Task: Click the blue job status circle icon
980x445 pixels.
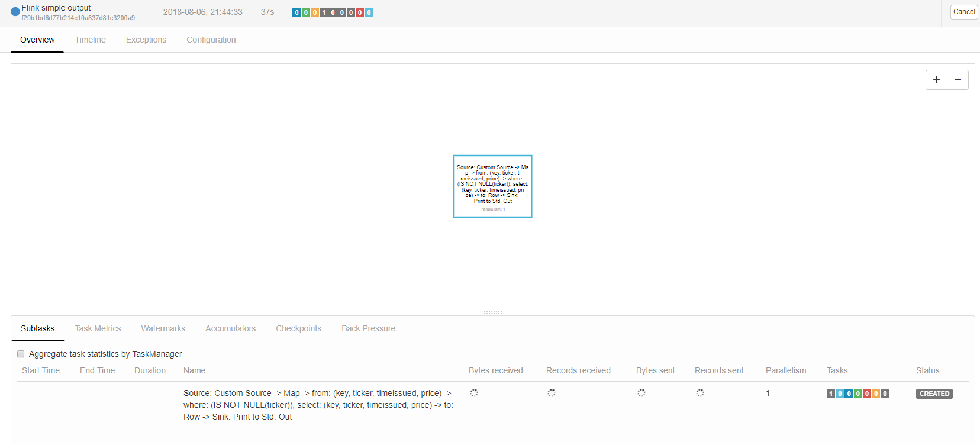Action: [15, 11]
